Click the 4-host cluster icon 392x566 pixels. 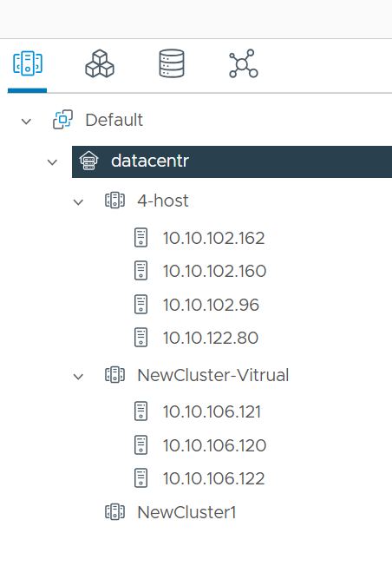(114, 201)
